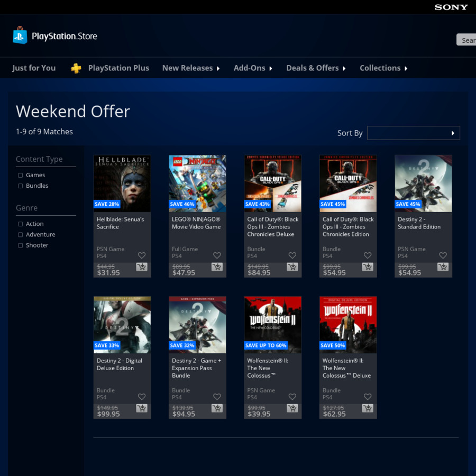Open Wolfenstein II Deluxe cover (SAVE 50%)
Image resolution: width=476 pixels, height=476 pixels.
click(348, 325)
